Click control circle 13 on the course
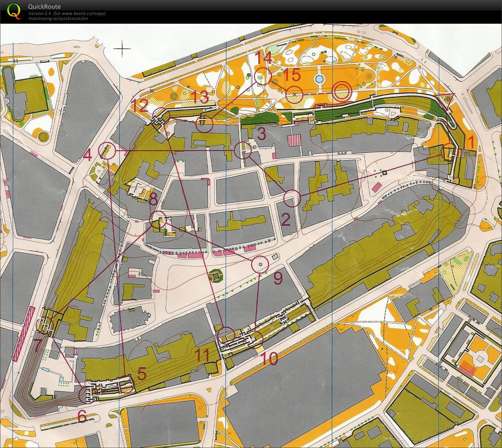Viewport: 502px width, 448px height. click(x=204, y=124)
